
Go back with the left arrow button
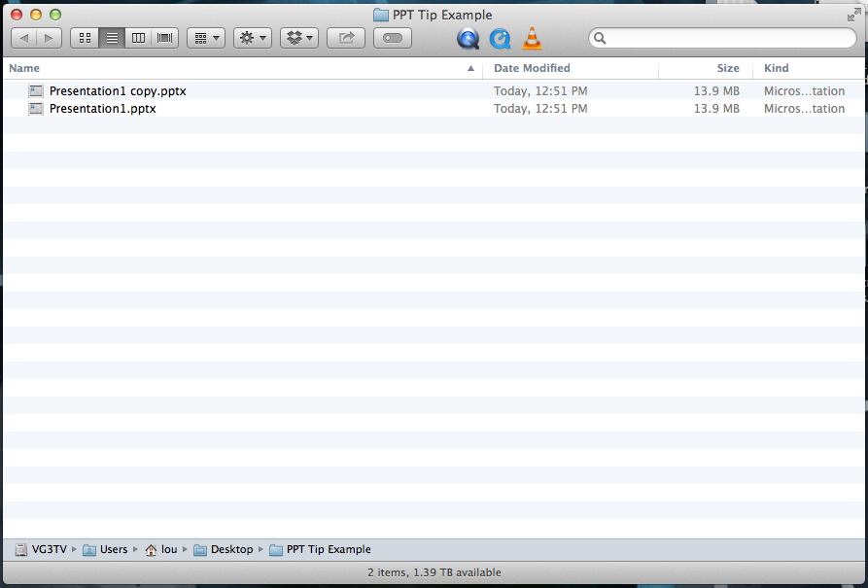(23, 38)
